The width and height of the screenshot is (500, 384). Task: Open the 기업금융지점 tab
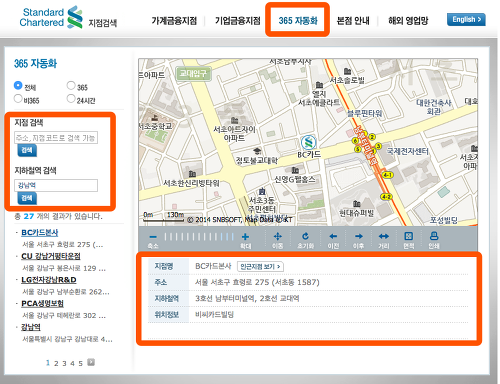[238, 21]
